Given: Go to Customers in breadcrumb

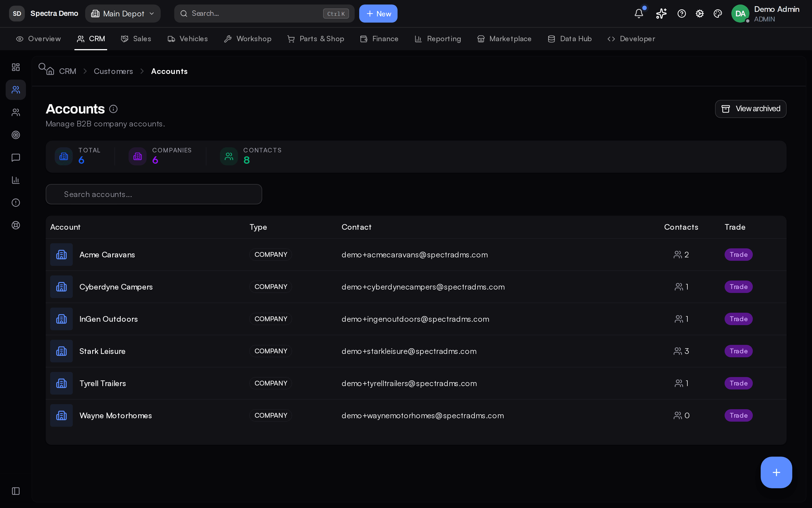Looking at the screenshot, I should (x=113, y=71).
